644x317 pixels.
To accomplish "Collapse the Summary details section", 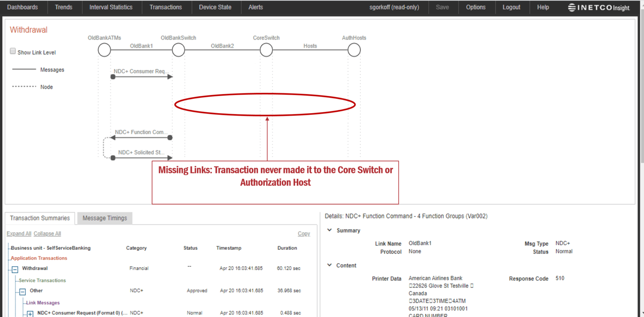I will 330,230.
